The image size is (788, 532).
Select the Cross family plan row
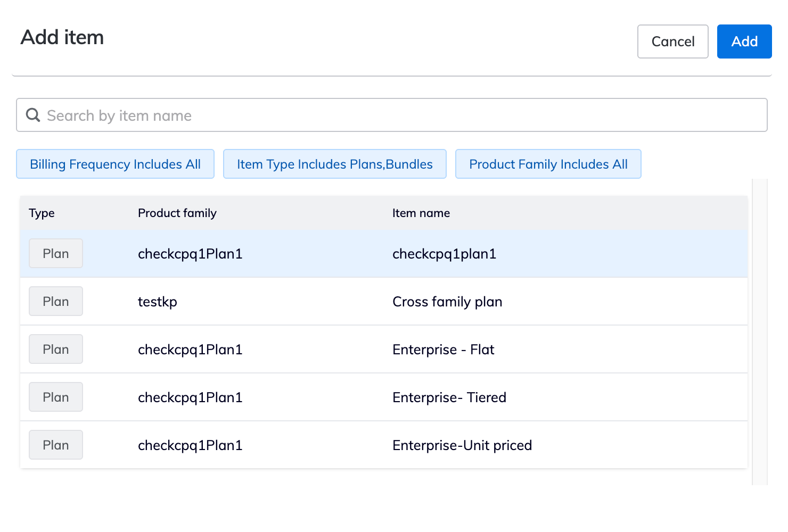click(447, 302)
